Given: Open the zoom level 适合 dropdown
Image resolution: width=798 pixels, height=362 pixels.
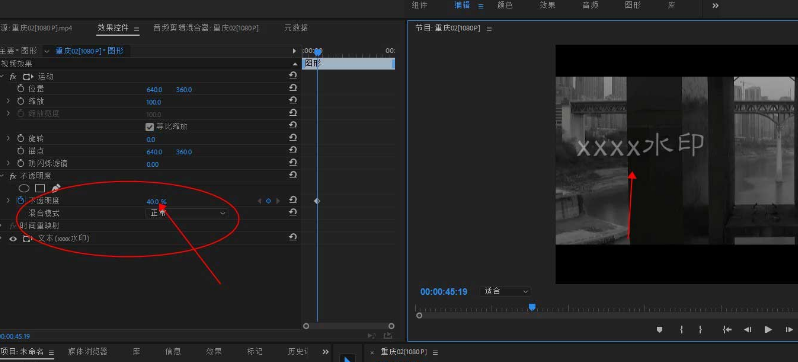Looking at the screenshot, I should click(505, 292).
